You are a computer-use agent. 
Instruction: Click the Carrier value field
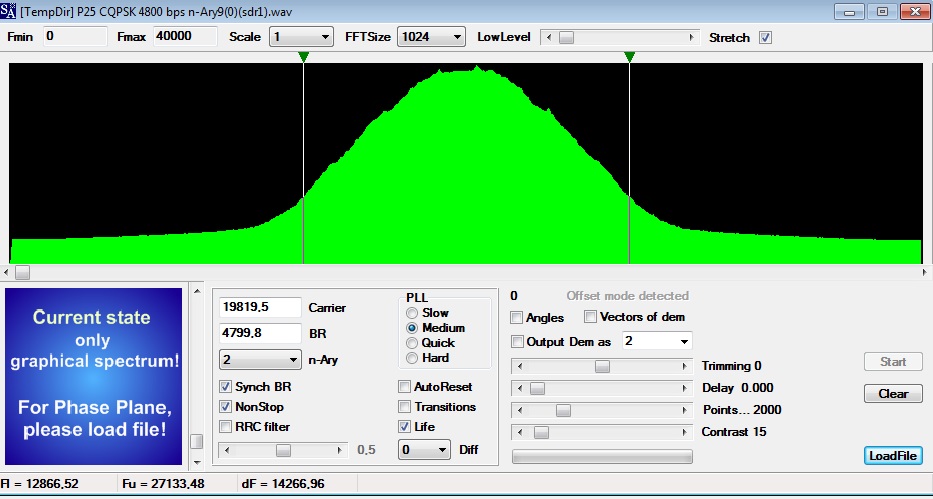tap(260, 307)
